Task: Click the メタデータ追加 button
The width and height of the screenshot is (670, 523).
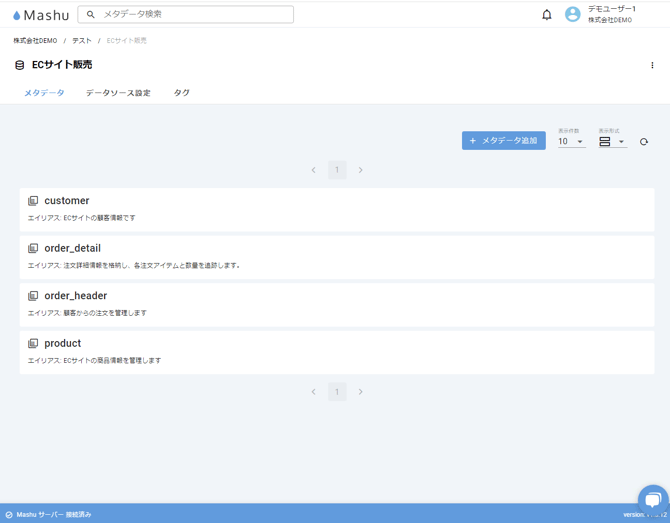Action: pos(503,141)
